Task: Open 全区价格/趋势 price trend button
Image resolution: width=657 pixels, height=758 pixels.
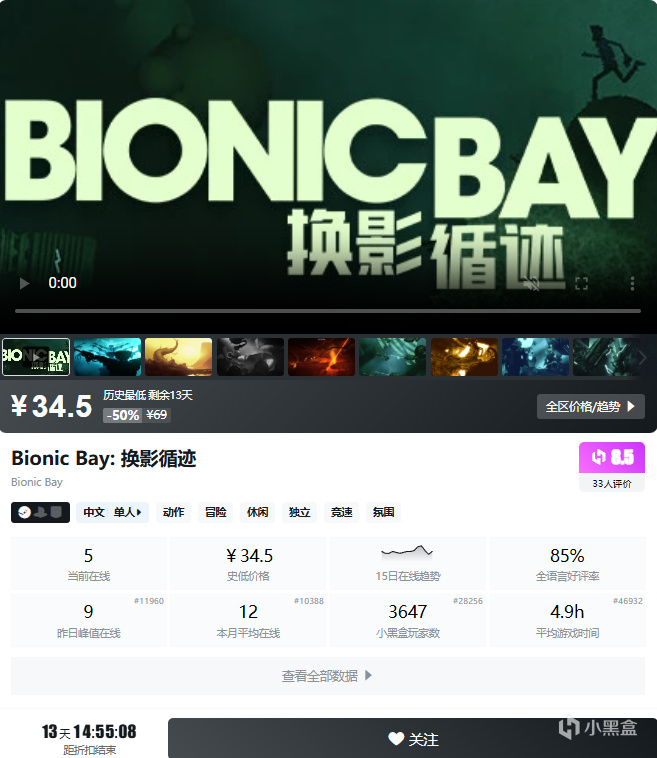Action: 591,407
